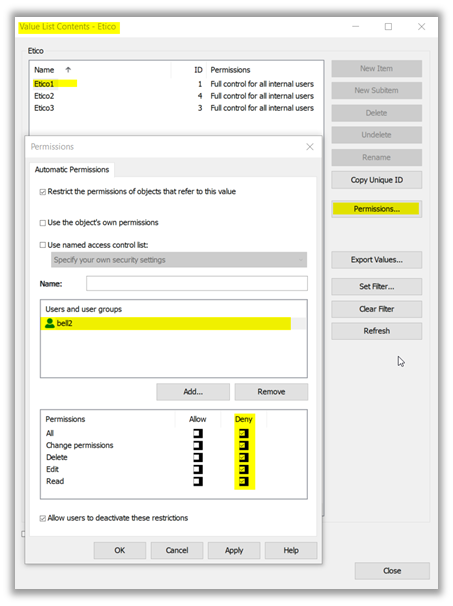Screen dimensions: 453x606
Task: Maximize the Value List Contents window
Action: click(388, 26)
